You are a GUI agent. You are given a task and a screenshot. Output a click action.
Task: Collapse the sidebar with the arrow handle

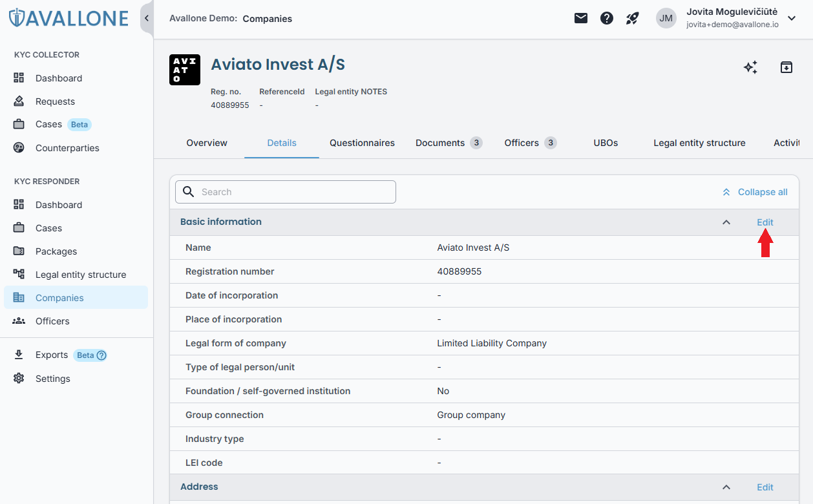pos(147,18)
